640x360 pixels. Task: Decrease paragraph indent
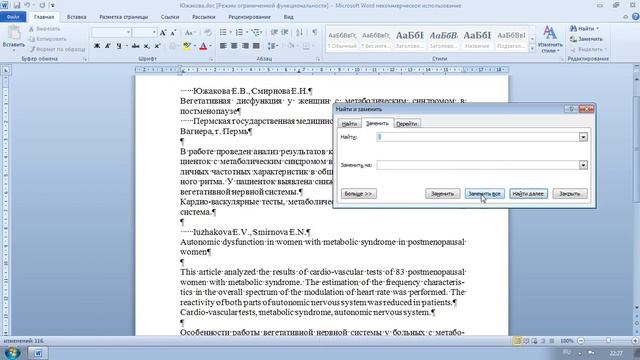tap(274, 32)
